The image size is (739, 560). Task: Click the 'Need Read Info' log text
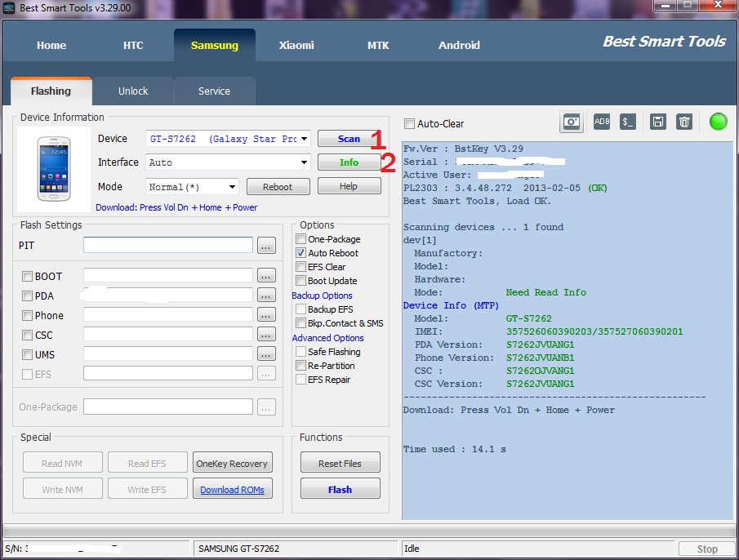click(x=545, y=292)
